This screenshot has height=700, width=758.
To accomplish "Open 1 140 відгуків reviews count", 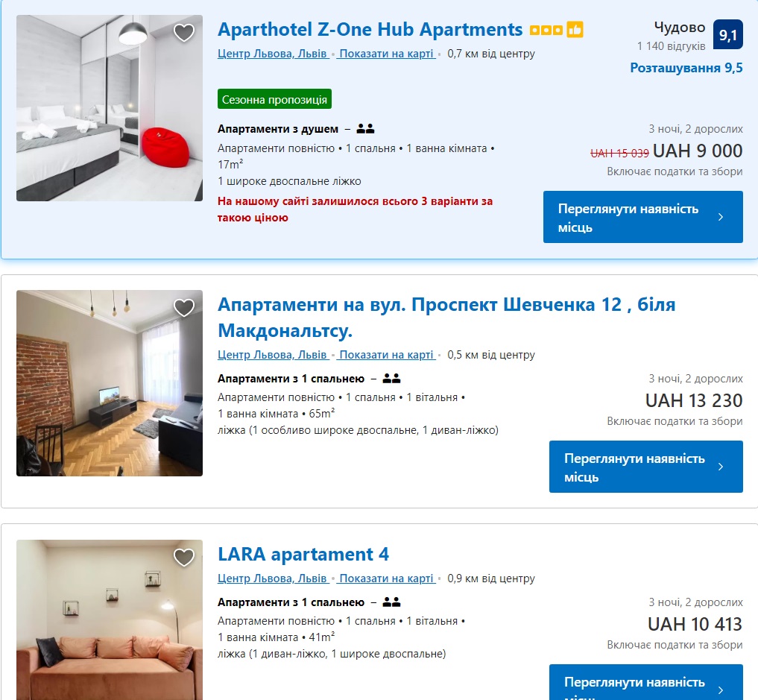I will (671, 46).
